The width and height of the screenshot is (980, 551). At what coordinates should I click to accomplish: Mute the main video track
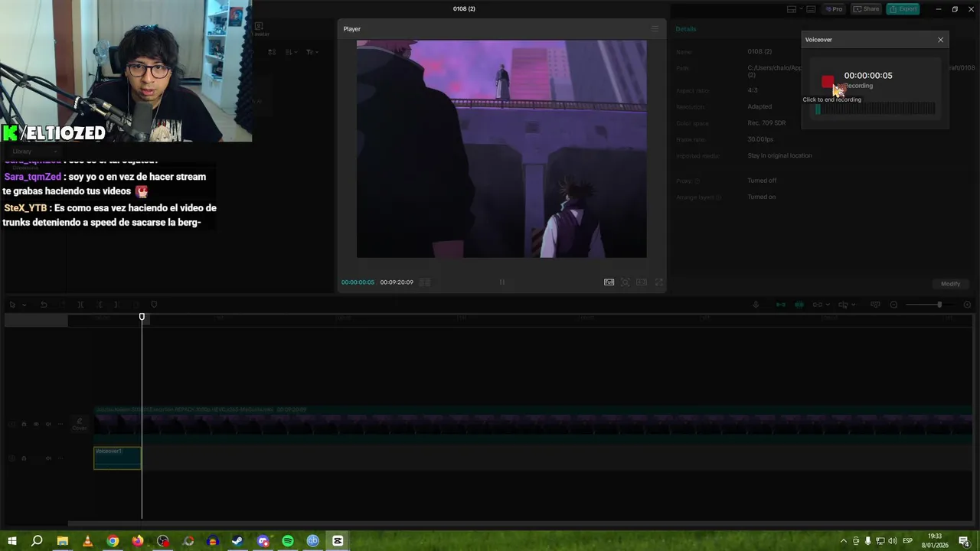pyautogui.click(x=48, y=424)
